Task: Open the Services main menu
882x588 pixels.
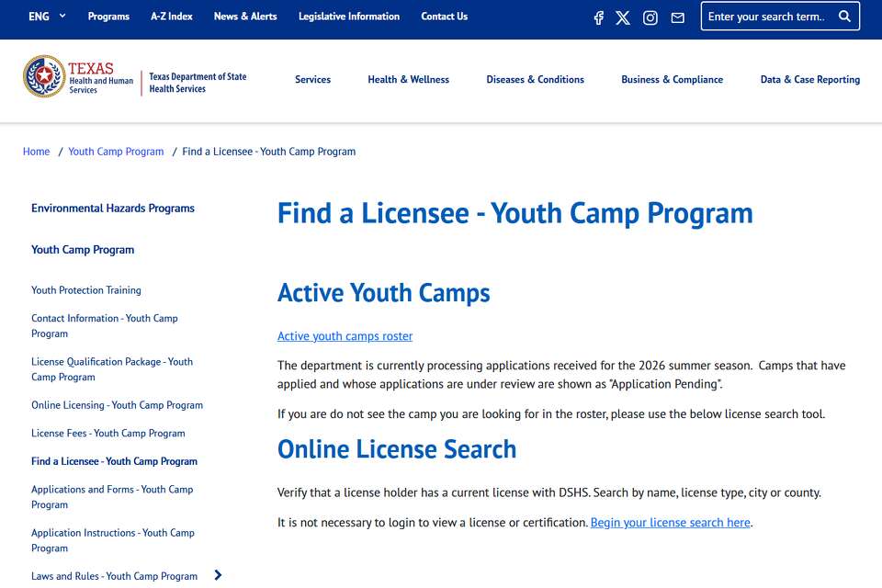Action: [x=312, y=79]
